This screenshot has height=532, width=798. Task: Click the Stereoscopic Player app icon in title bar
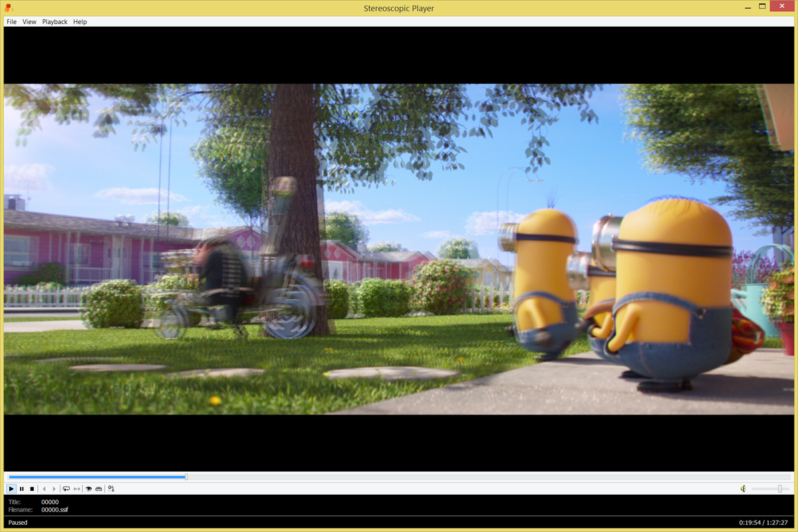pos(9,8)
